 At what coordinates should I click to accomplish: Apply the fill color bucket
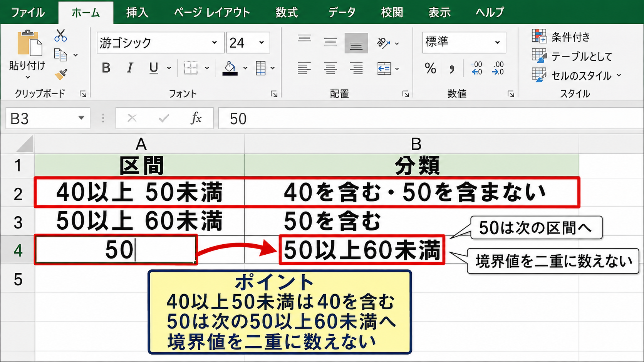point(230,68)
